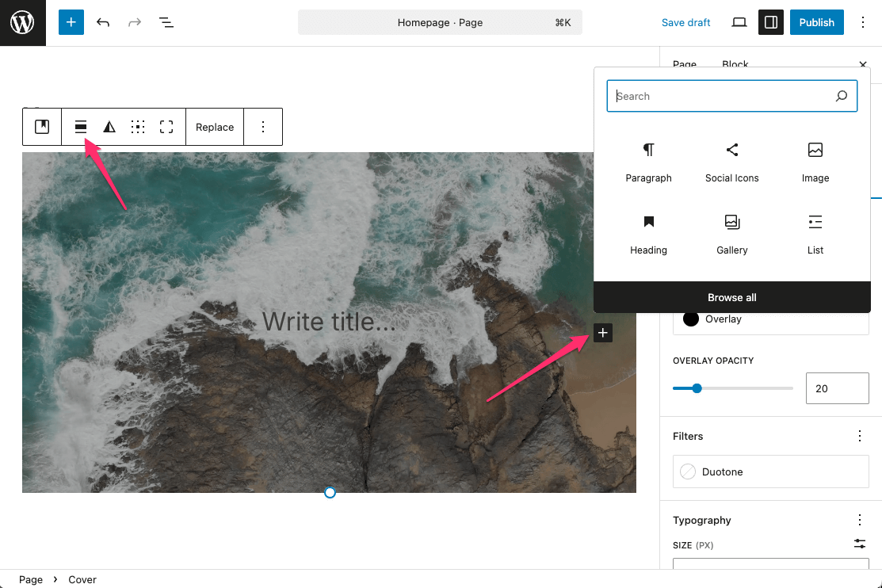Click the WordPress logo icon
882x588 pixels.
(x=22, y=23)
